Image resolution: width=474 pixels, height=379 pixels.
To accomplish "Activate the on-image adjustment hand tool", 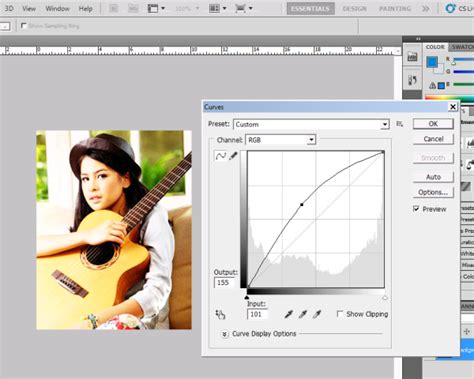I will pos(220,314).
